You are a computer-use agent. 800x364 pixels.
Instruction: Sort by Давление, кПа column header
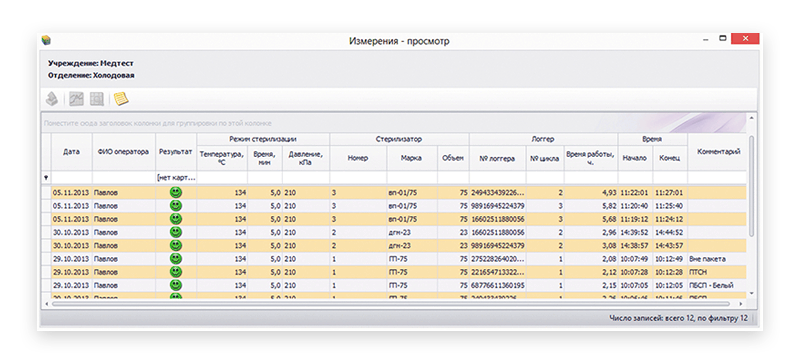click(306, 158)
